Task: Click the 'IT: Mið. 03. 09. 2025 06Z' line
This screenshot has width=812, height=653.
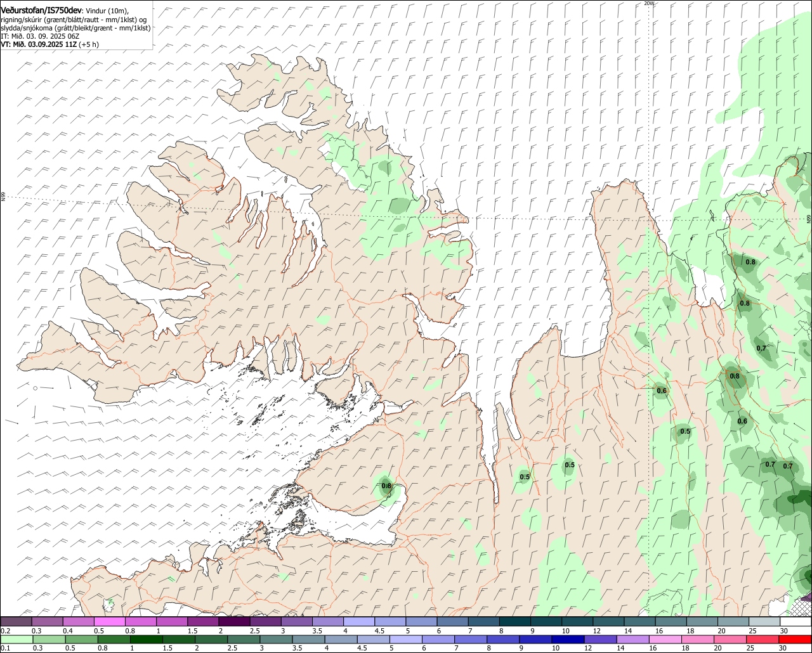Action: 40,36
